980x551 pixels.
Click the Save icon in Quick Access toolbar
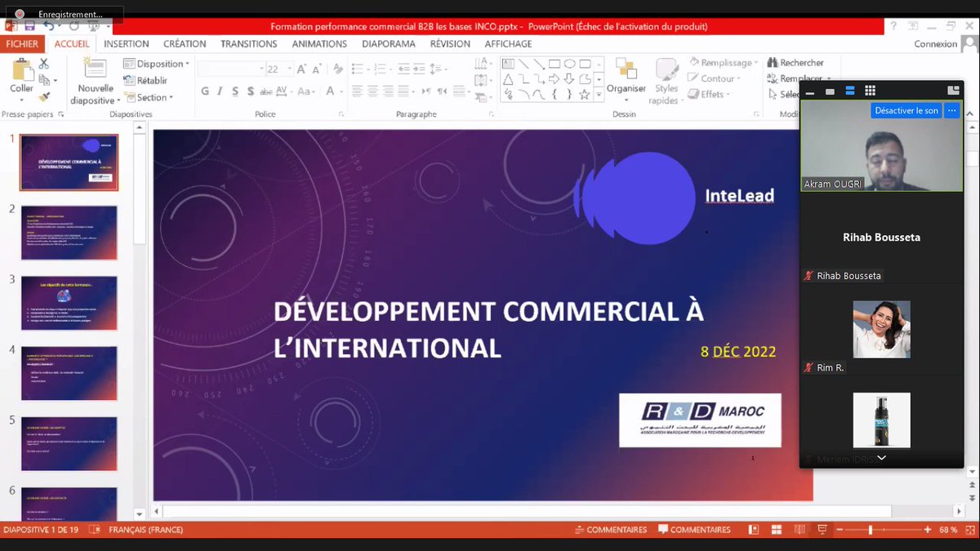click(29, 27)
